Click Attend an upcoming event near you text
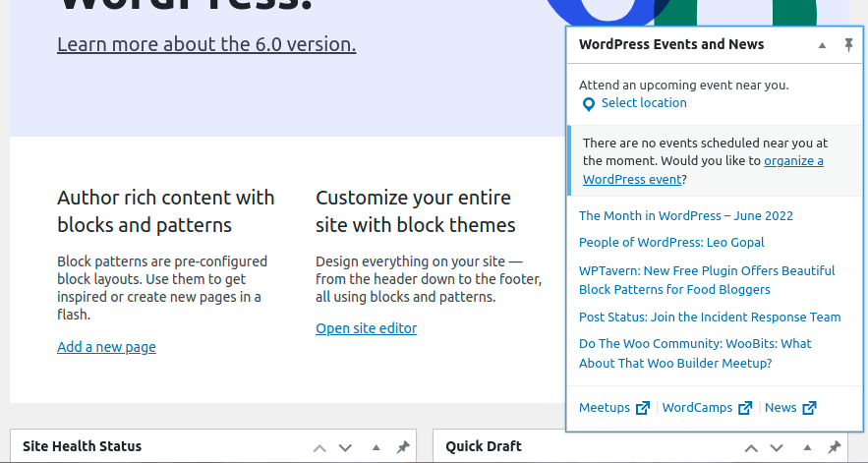 [683, 86]
